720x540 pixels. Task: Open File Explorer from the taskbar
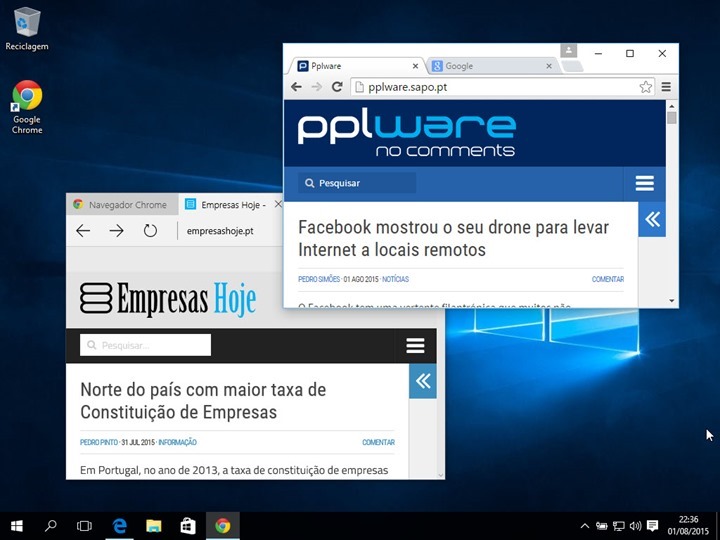pos(154,526)
